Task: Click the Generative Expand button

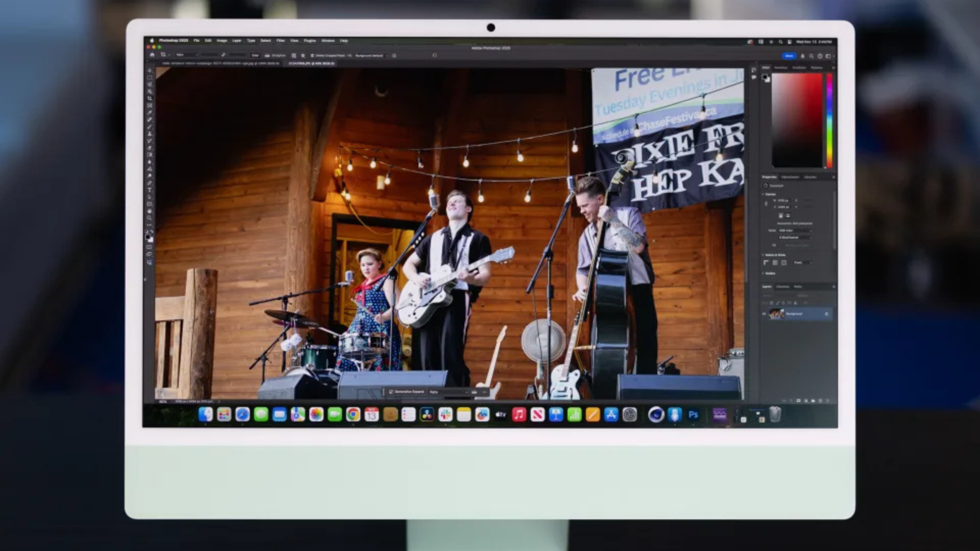Action: click(x=406, y=392)
